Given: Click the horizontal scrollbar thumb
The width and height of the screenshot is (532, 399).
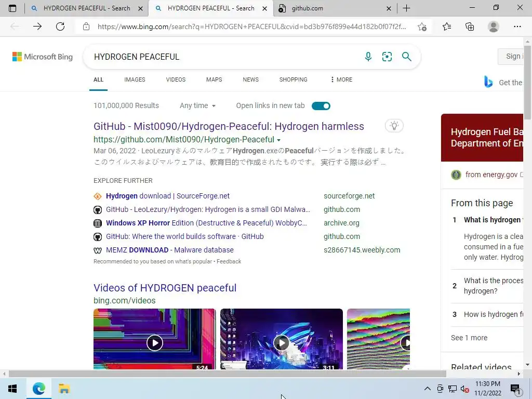Looking at the screenshot, I should (x=228, y=374).
